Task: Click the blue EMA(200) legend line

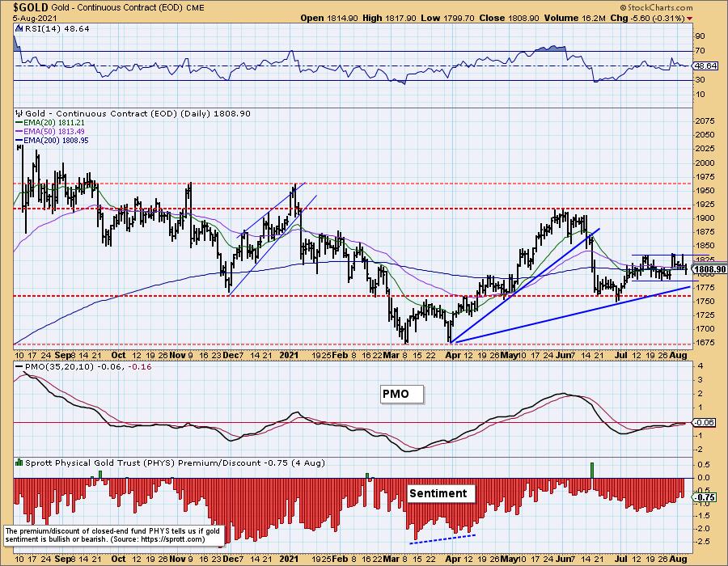Action: 19,140
